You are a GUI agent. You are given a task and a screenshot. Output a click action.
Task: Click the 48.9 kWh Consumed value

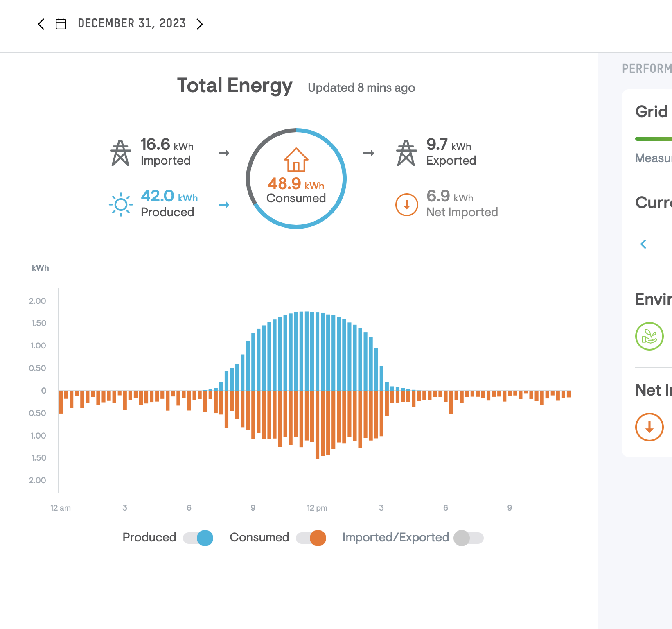pyautogui.click(x=296, y=184)
